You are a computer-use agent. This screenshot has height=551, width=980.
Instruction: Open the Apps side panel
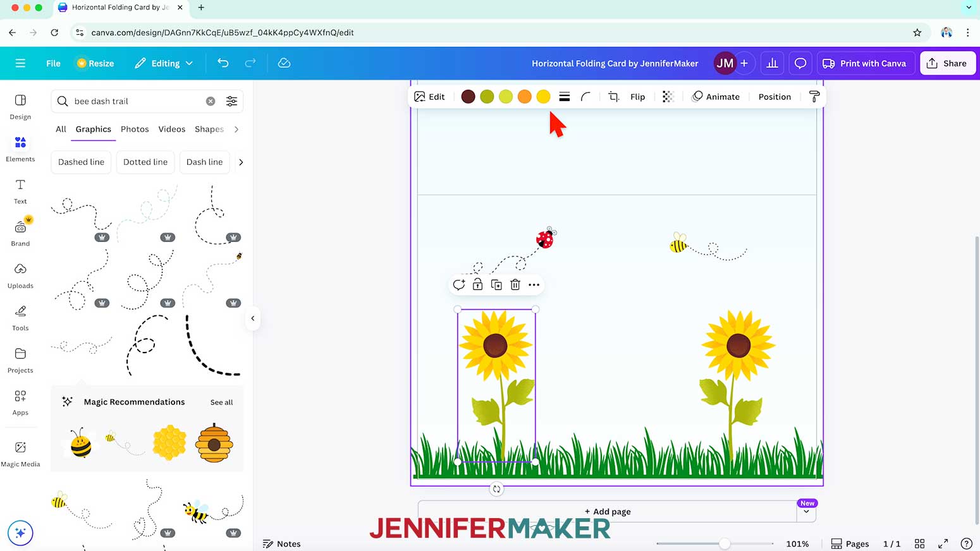tap(20, 403)
